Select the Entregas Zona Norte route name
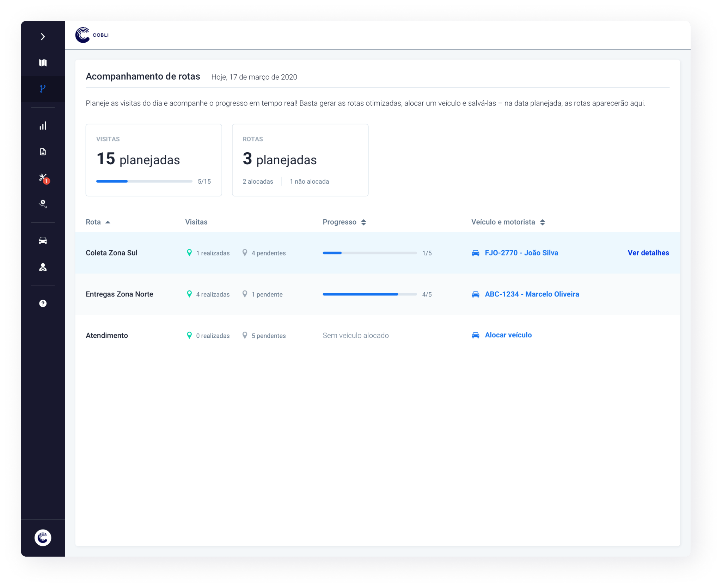The height and width of the screenshot is (588, 722). coord(120,294)
